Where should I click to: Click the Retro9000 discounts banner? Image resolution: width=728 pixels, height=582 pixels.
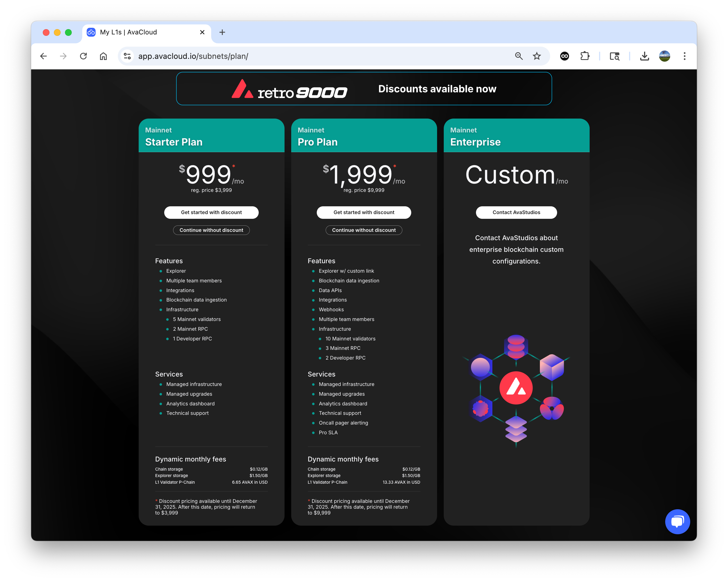click(x=364, y=89)
